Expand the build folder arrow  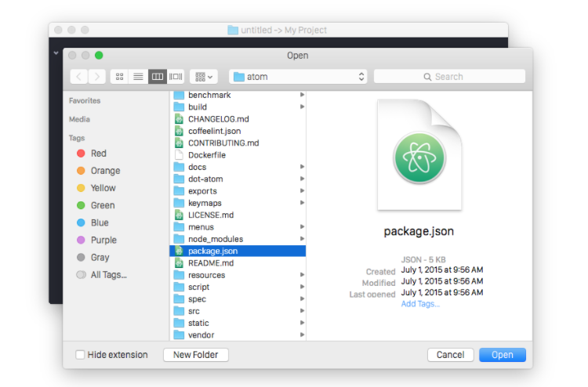(302, 107)
